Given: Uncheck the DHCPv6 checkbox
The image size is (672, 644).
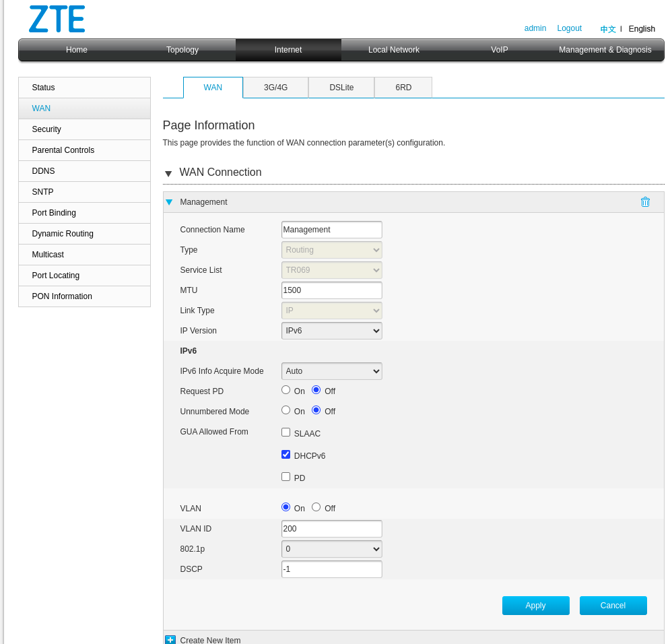Looking at the screenshot, I should pyautogui.click(x=285, y=455).
